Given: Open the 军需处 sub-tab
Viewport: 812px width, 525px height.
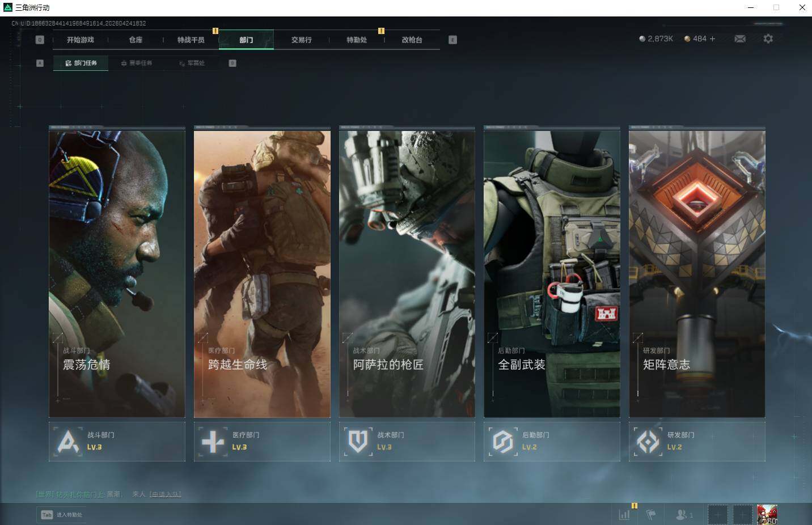Looking at the screenshot, I should 192,63.
